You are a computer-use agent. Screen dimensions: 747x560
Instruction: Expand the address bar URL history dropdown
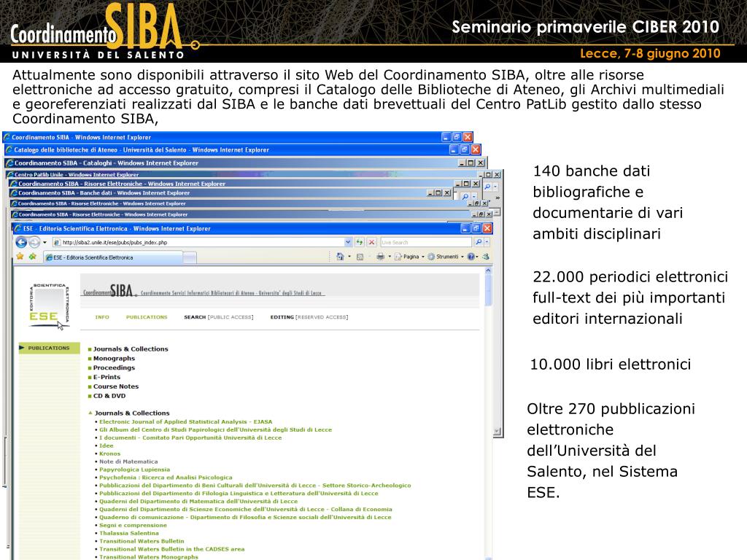tap(348, 242)
